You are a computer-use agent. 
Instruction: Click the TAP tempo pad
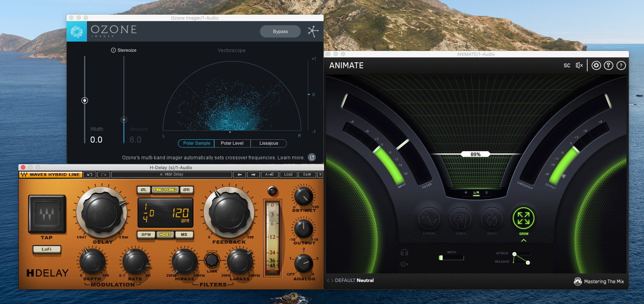point(47,214)
